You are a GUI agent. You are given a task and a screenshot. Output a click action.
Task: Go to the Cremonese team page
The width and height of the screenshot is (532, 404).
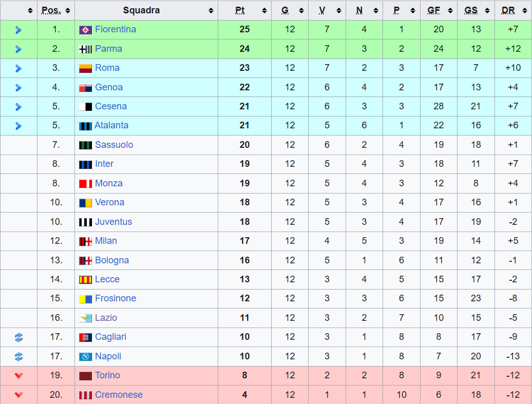click(x=119, y=395)
